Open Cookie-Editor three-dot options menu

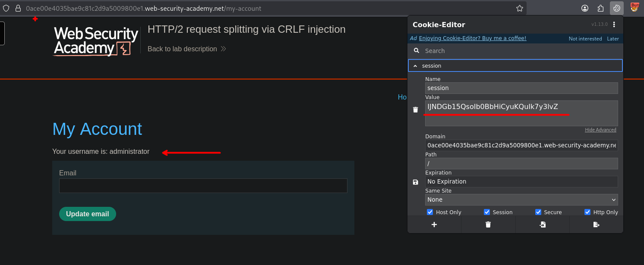[x=614, y=25]
